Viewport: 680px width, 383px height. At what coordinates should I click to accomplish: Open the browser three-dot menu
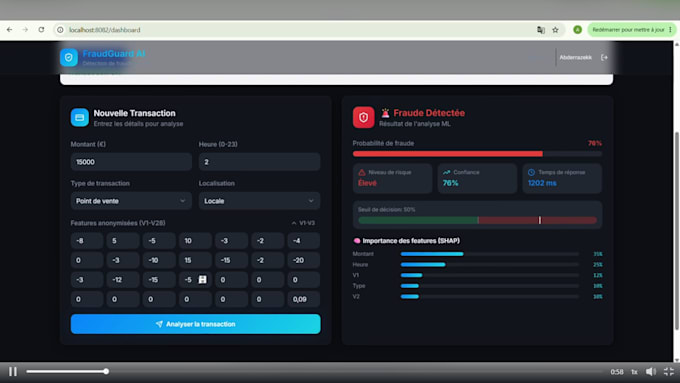point(670,30)
